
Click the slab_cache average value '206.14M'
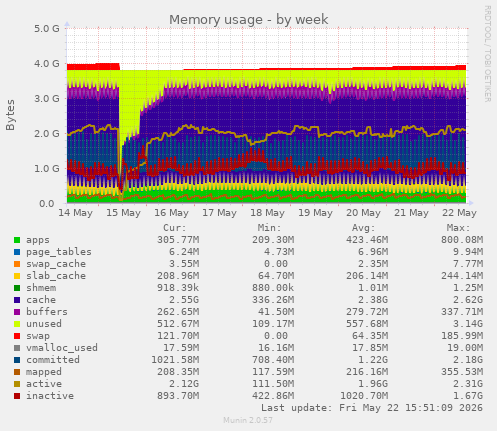tap(367, 276)
